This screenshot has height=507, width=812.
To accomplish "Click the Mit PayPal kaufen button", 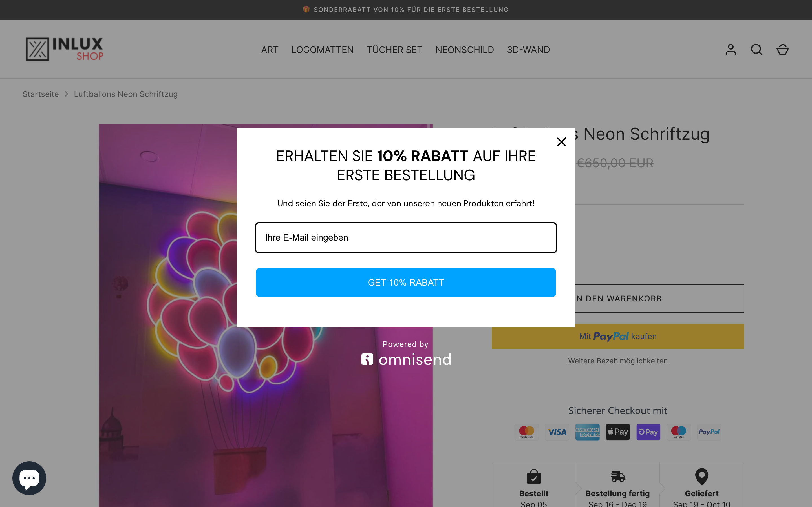I will 618,336.
